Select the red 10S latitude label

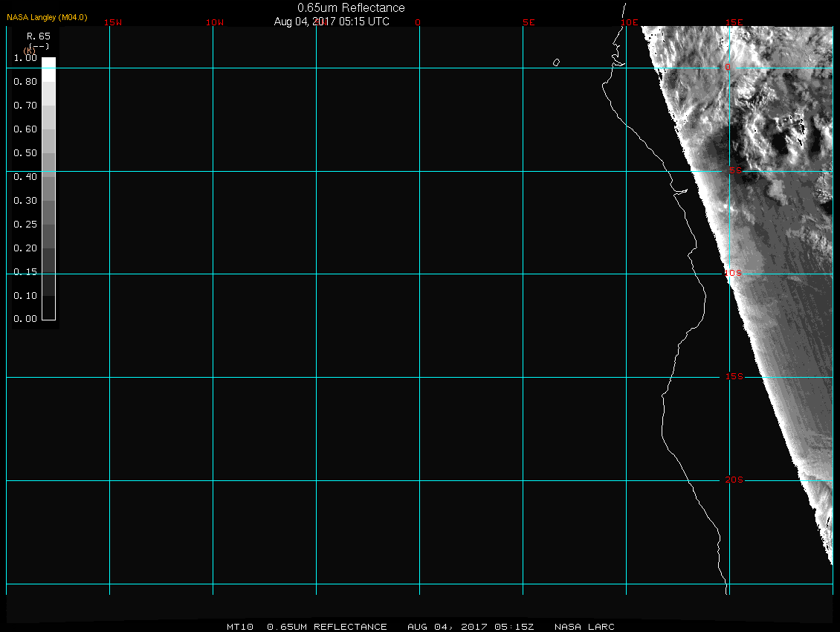coord(733,274)
